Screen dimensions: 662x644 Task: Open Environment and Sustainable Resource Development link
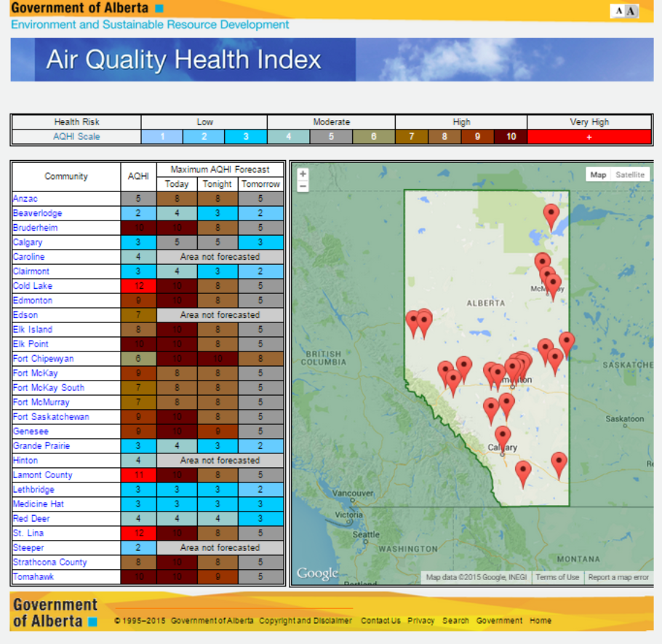pyautogui.click(x=150, y=25)
